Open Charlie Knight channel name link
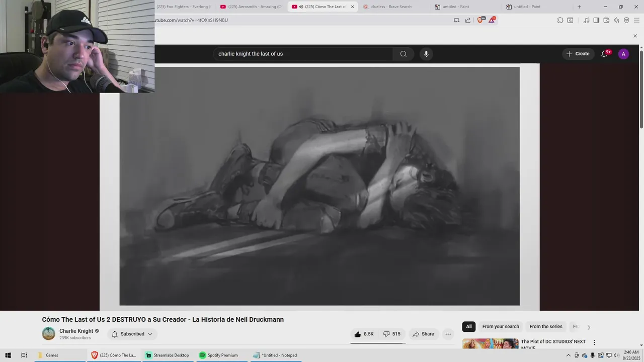The width and height of the screenshot is (644, 362). pyautogui.click(x=76, y=331)
